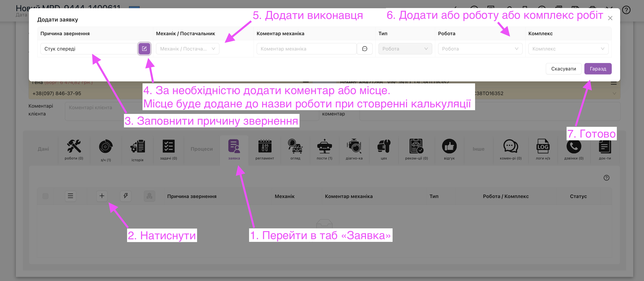
Task: Click the Скасувати button
Action: click(563, 69)
